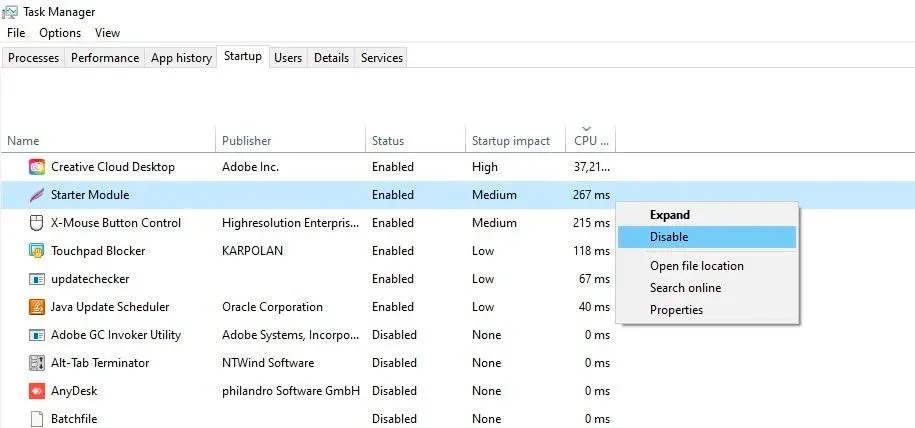The image size is (915, 428).
Task: Click Creative Cloud's 37,21 CPU value
Action: coord(592,167)
